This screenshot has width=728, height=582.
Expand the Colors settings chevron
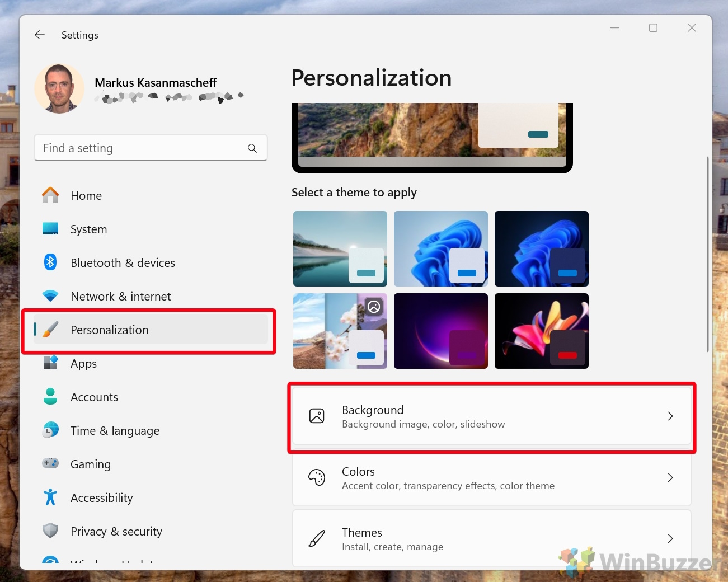tap(670, 477)
